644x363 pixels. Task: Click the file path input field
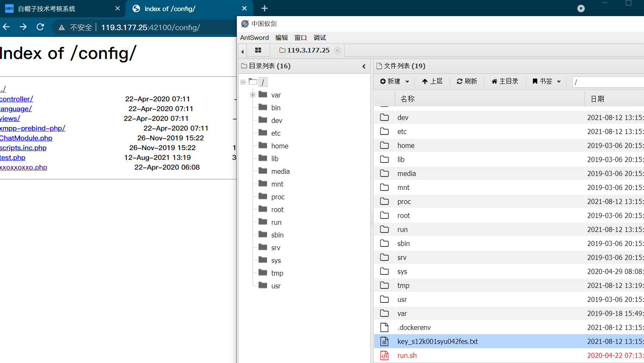(x=608, y=82)
